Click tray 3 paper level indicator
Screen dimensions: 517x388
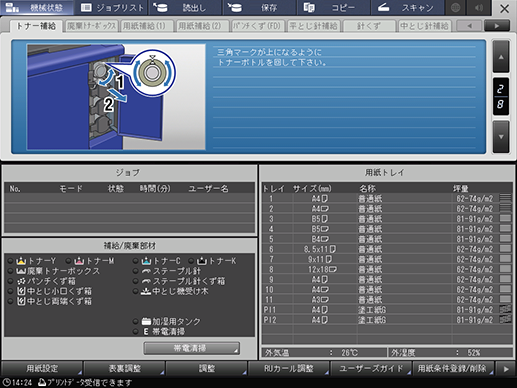tap(505, 218)
